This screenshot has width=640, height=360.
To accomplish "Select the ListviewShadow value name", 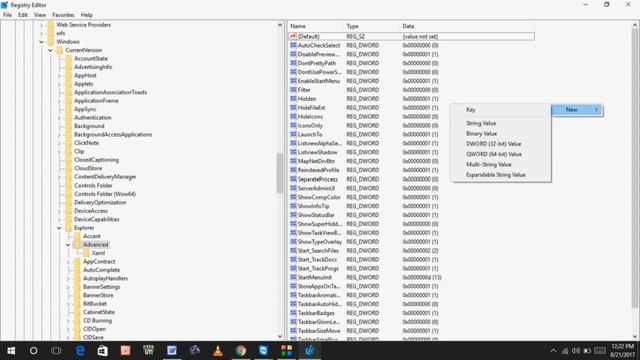I will tap(318, 152).
